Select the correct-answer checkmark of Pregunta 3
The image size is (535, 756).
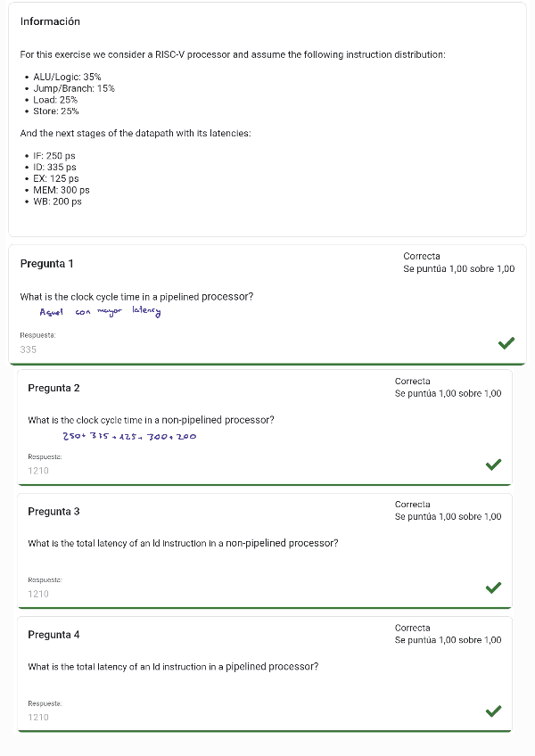tap(493, 588)
